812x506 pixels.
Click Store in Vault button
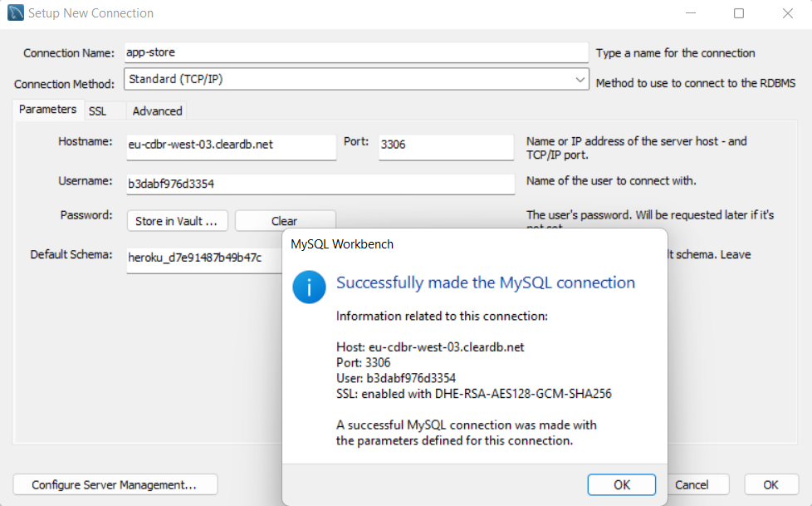(177, 221)
